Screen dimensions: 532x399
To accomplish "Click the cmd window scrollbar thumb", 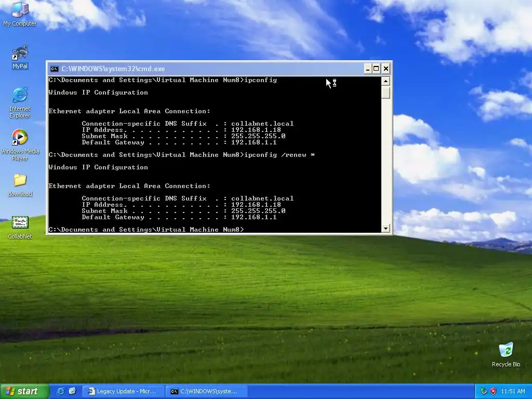I will (x=385, y=92).
